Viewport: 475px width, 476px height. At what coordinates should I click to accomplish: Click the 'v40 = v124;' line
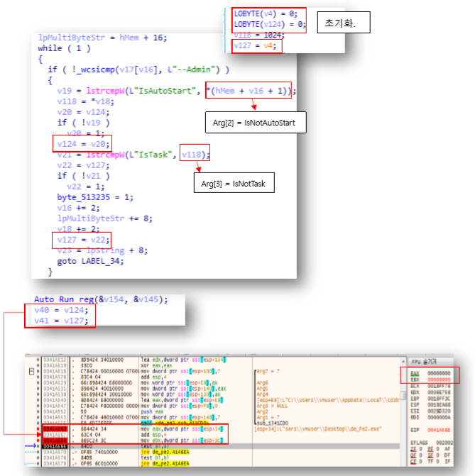[61, 310]
